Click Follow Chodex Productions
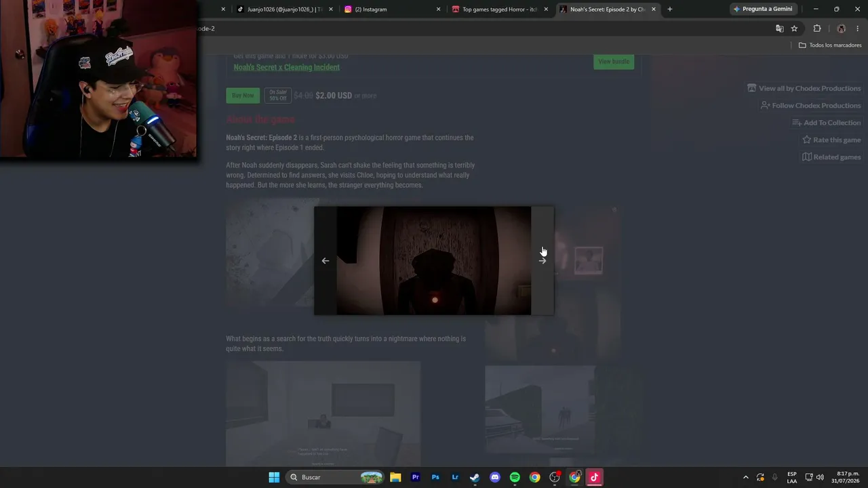Viewport: 868px width, 488px height. click(x=810, y=106)
